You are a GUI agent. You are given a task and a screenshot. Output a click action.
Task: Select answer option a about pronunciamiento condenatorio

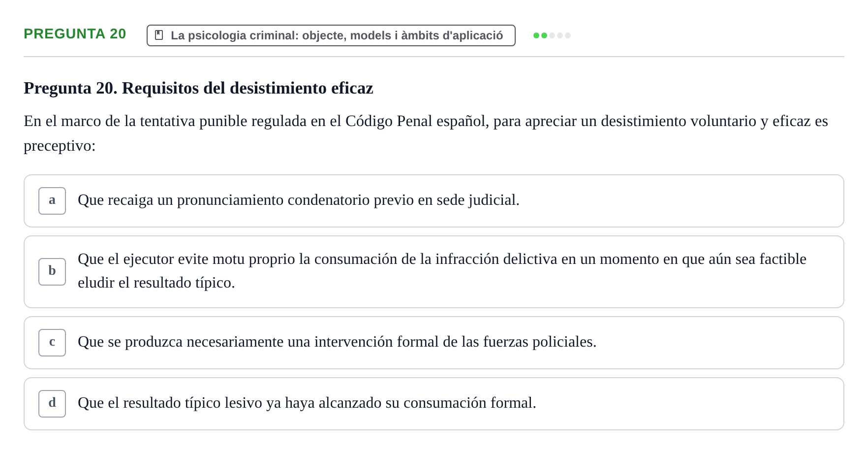pyautogui.click(x=434, y=201)
